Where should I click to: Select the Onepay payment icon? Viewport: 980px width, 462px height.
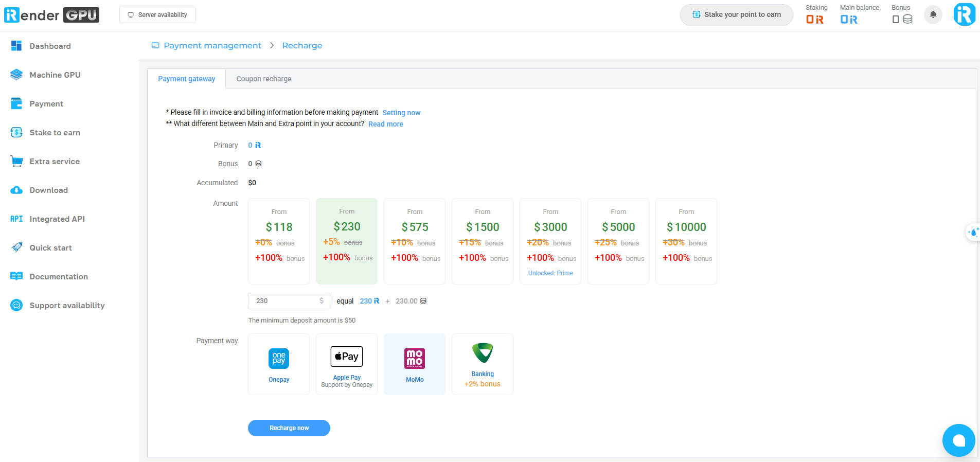(279, 359)
